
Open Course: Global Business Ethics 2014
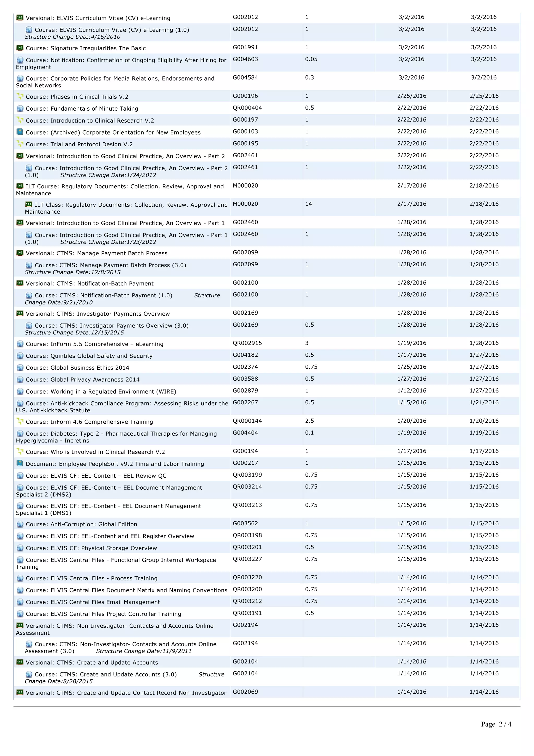pos(77,368)
